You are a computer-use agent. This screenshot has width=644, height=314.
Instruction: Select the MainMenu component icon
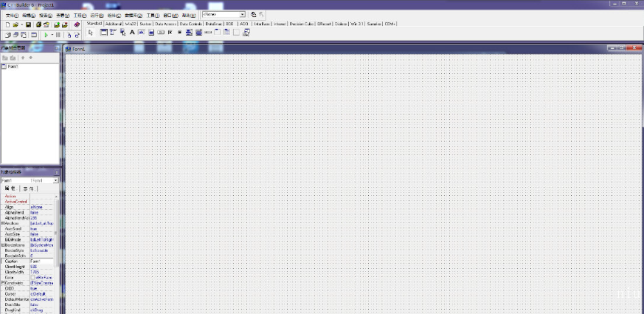tap(113, 33)
